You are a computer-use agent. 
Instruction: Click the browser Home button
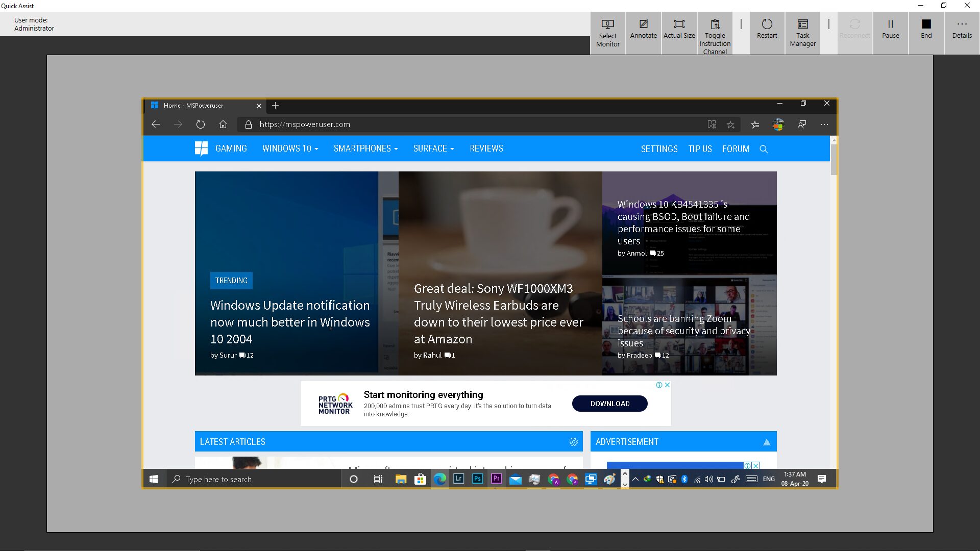(223, 124)
